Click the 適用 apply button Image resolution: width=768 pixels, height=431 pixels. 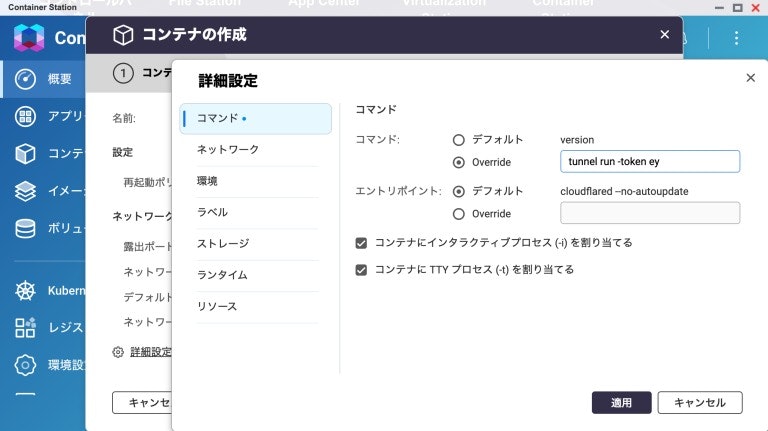[x=622, y=403]
